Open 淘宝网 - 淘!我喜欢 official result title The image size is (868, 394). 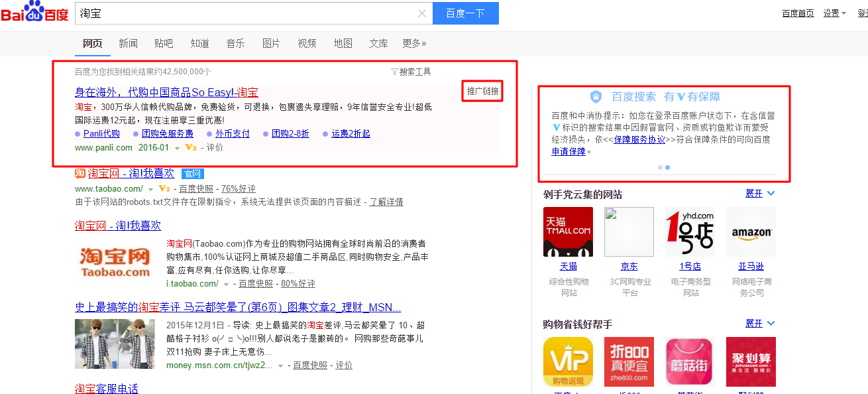pyautogui.click(x=131, y=173)
